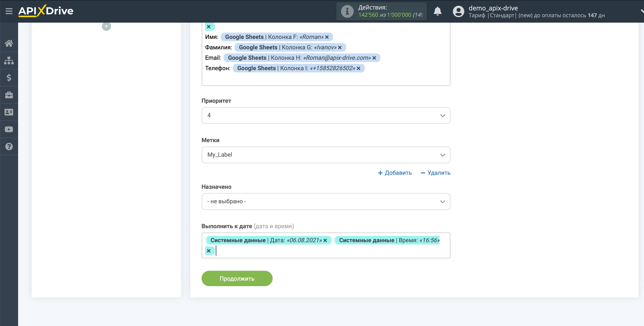Click the demo_apix-drive username
Viewport: 644px width, 326px height.
click(x=493, y=8)
